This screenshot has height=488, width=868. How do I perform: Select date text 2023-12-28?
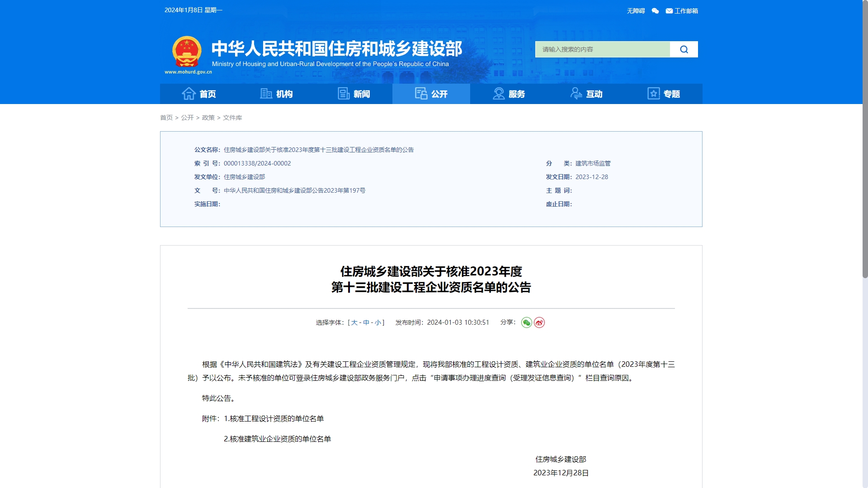point(592,177)
